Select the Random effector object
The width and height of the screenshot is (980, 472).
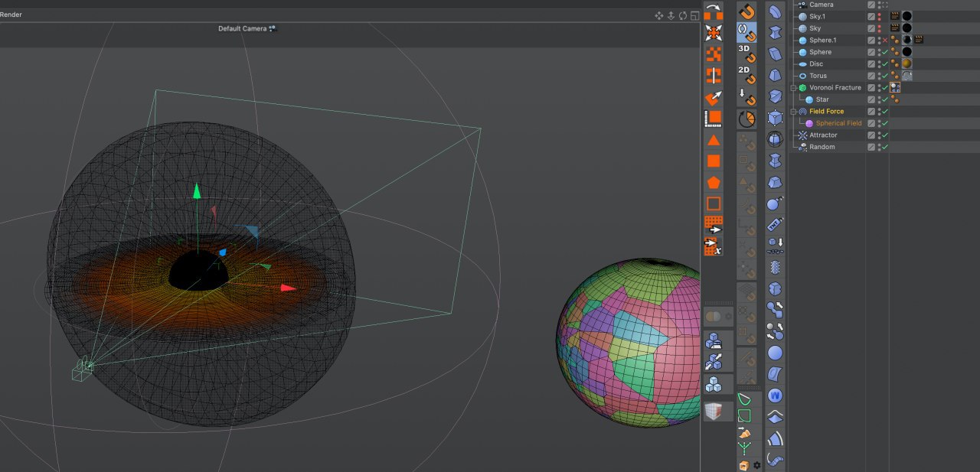tap(822, 147)
